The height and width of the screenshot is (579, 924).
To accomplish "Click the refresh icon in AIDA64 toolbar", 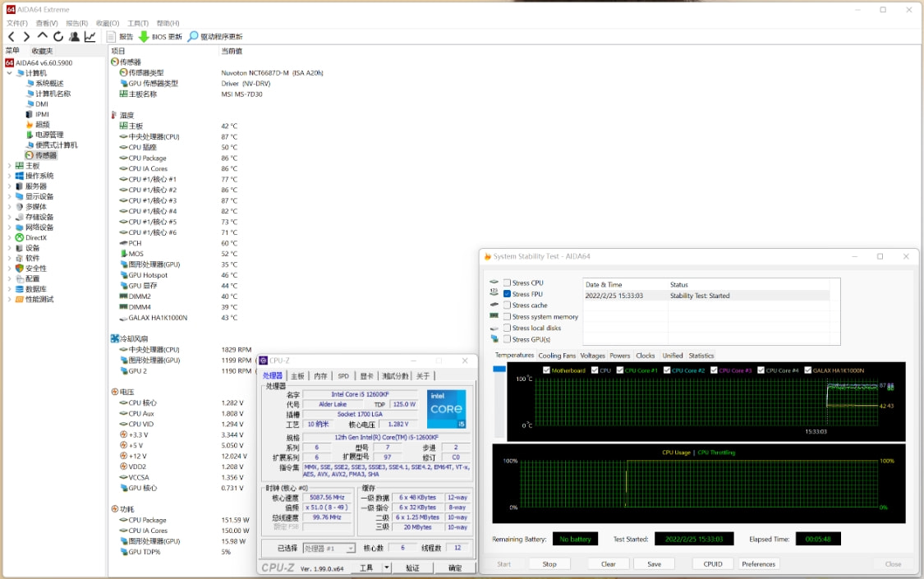I will point(58,37).
